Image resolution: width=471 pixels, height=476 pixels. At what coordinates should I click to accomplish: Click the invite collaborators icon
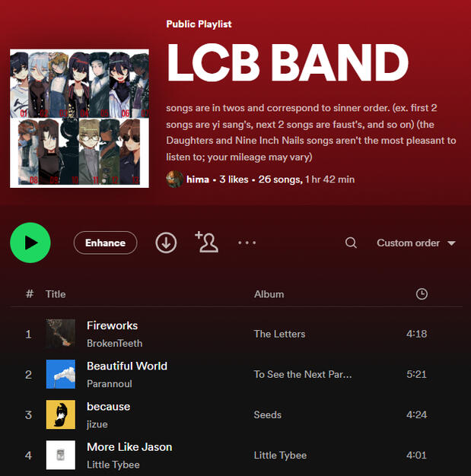point(207,242)
